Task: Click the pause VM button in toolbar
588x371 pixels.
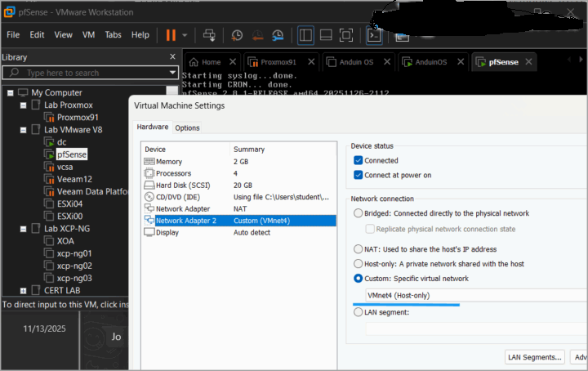Action: click(171, 35)
